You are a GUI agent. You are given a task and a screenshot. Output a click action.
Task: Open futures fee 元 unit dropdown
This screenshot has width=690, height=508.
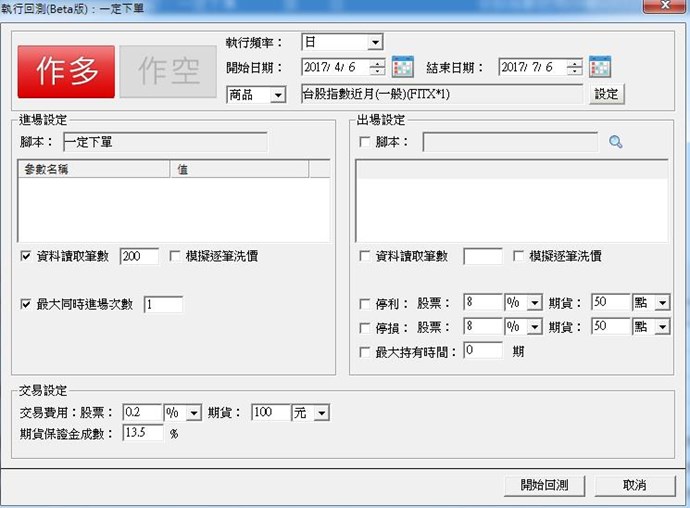[x=321, y=412]
